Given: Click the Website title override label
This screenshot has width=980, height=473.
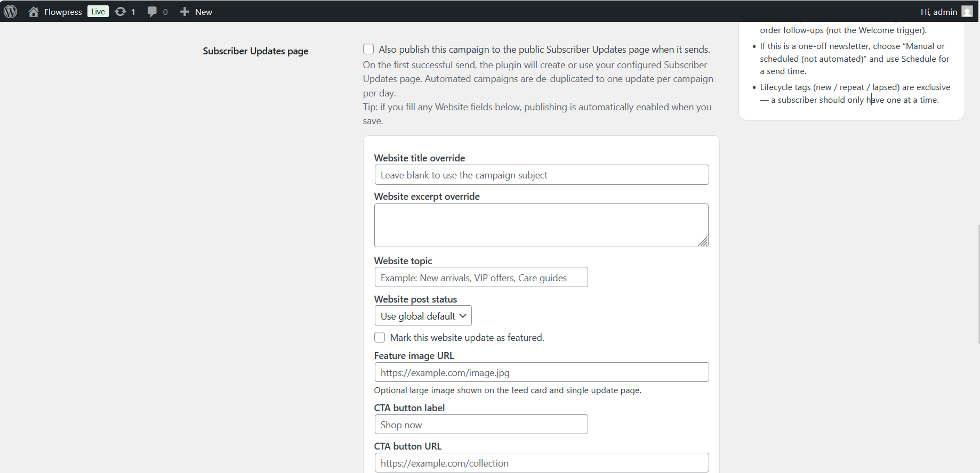Looking at the screenshot, I should click(420, 158).
